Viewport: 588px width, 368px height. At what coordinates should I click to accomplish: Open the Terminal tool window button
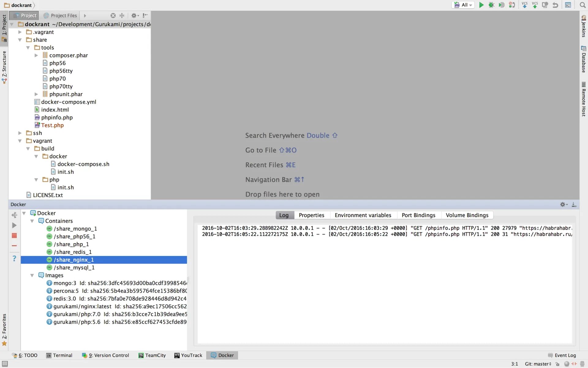(59, 355)
